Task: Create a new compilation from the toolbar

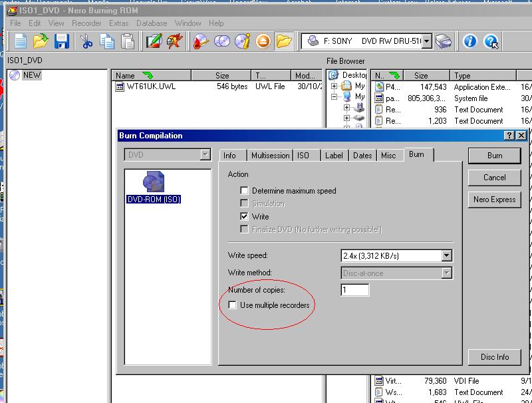Action: click(21, 41)
